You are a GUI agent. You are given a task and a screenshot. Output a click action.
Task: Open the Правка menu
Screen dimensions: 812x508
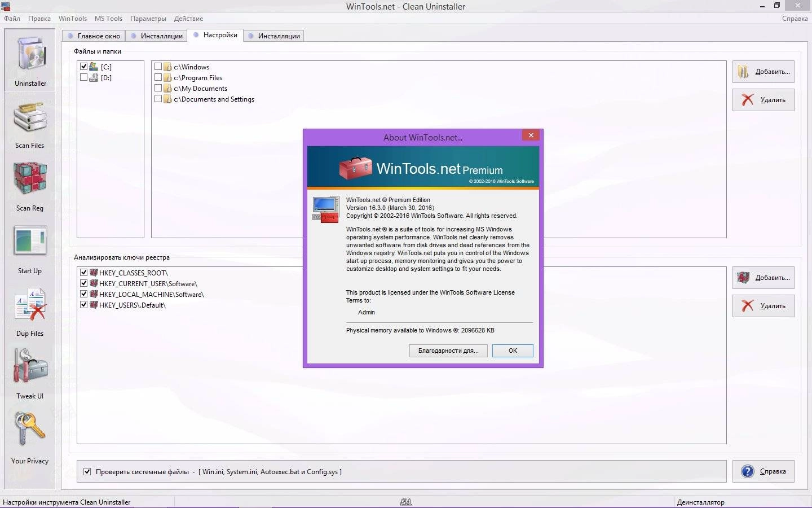point(39,19)
